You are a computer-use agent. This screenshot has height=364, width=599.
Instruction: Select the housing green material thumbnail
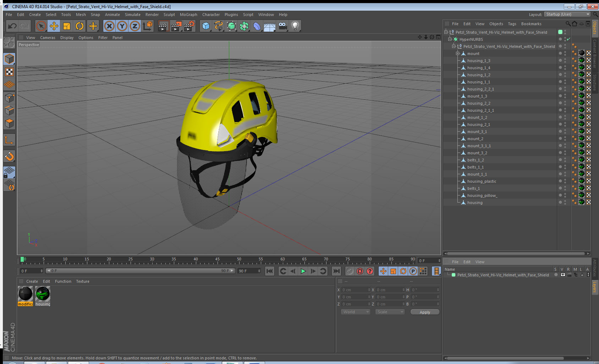coord(43,294)
